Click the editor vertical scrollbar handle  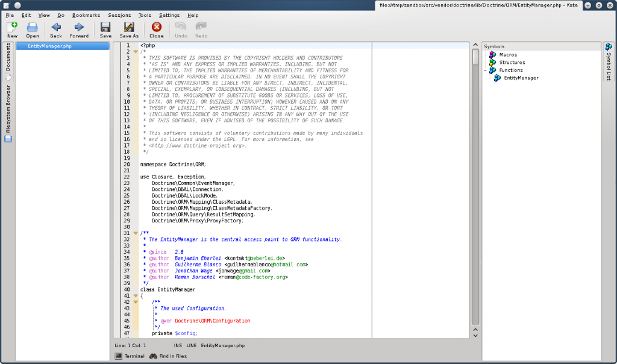475,57
